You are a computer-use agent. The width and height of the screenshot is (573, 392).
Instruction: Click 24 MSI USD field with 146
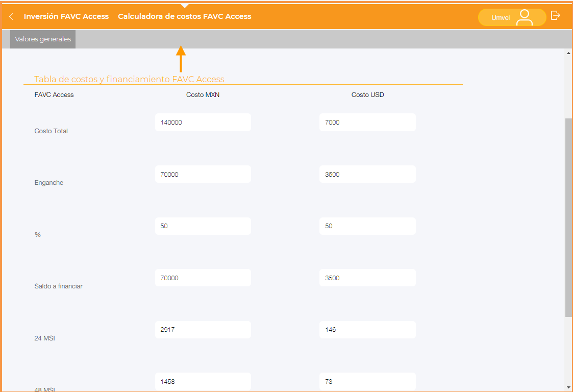pos(367,329)
